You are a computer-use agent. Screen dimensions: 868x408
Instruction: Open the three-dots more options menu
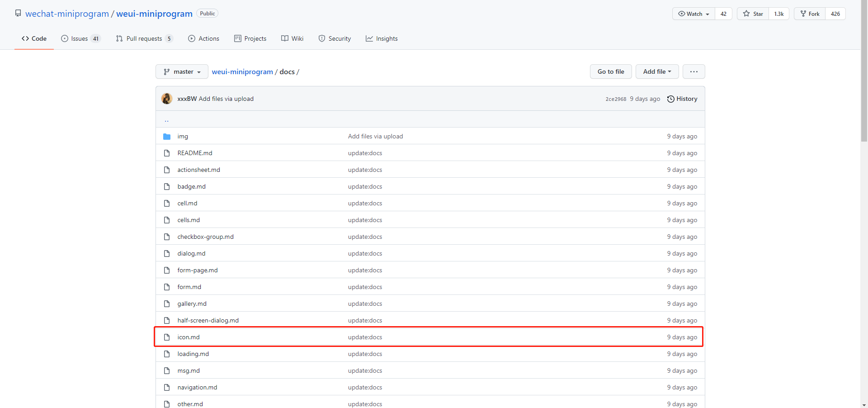(x=694, y=71)
